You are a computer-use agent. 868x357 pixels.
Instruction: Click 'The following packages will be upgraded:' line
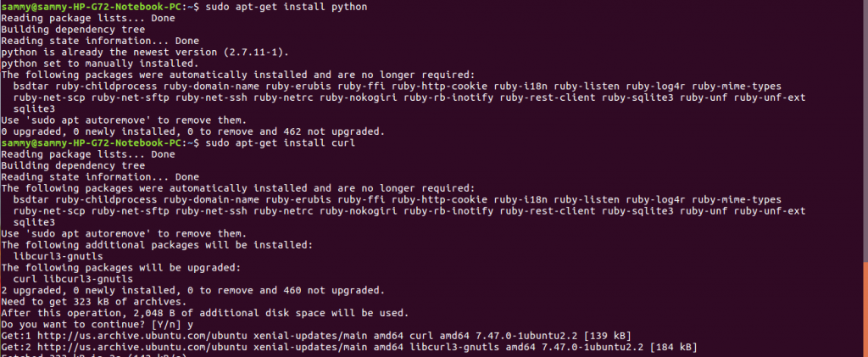121,267
